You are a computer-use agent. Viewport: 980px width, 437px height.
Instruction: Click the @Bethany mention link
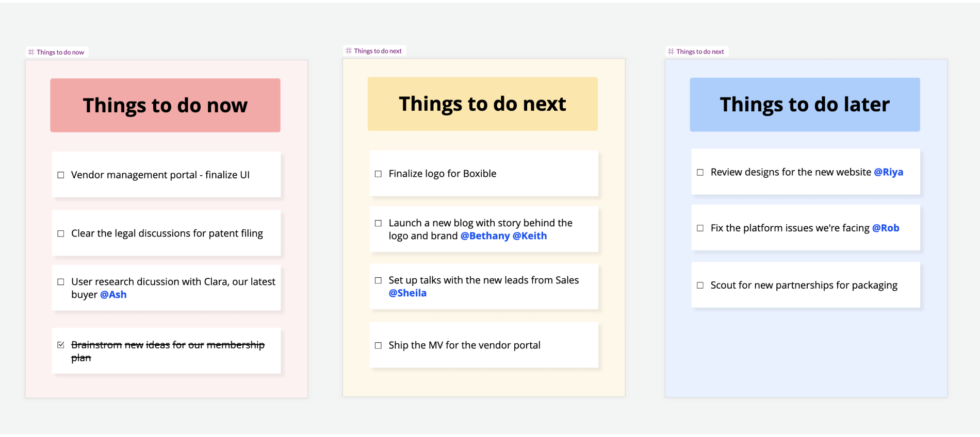[485, 236]
